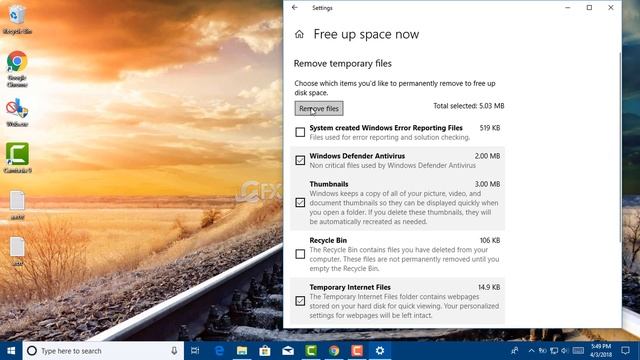Click the taskbar clock showing 5:49 PM
This screenshot has width=640, height=360.
(601, 351)
